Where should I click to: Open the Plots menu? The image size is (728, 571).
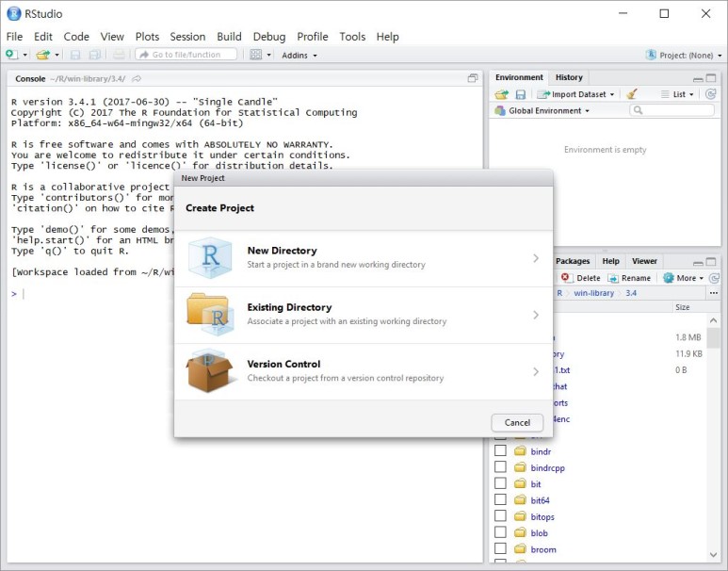pyautogui.click(x=147, y=37)
